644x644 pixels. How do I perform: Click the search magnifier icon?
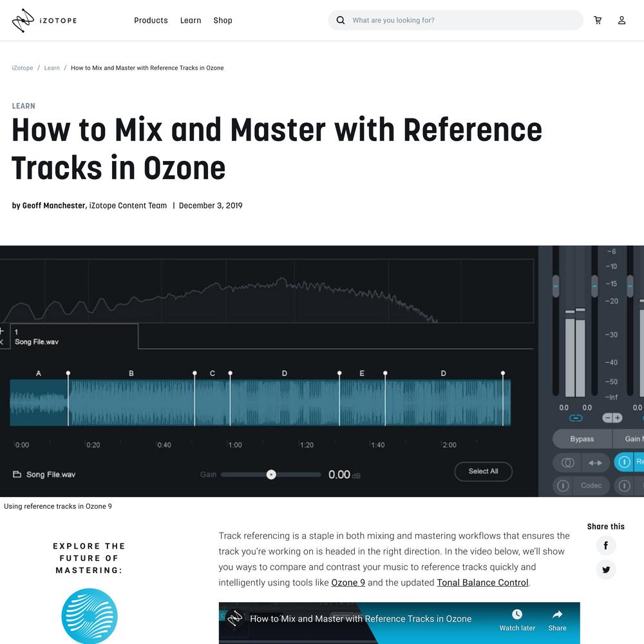tap(341, 20)
